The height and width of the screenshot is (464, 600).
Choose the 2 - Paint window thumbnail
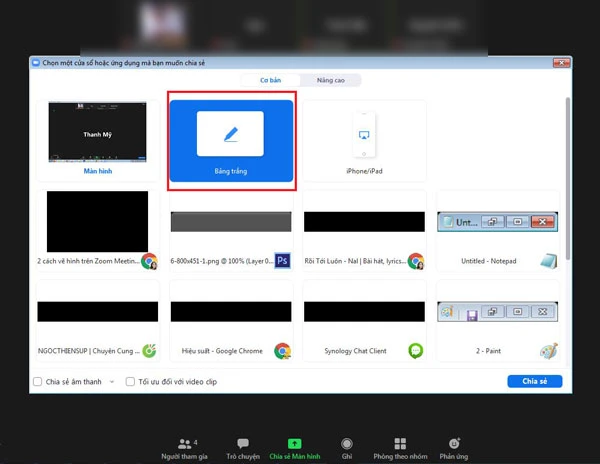click(496, 318)
